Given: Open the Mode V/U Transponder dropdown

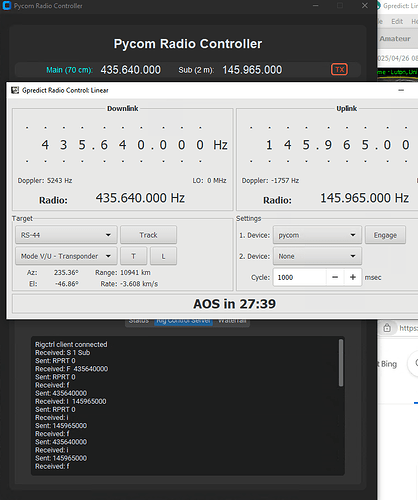Looking at the screenshot, I should coord(66,256).
